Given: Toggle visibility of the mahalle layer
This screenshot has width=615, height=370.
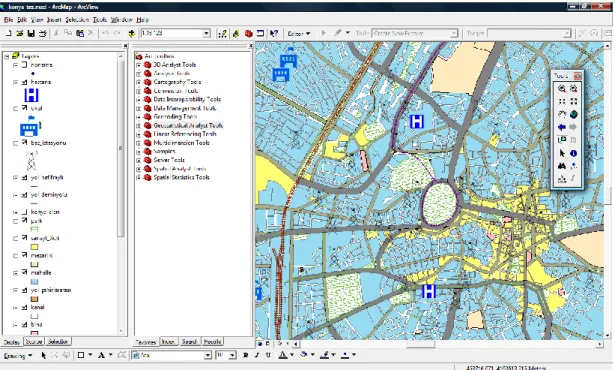Looking at the screenshot, I should [24, 273].
